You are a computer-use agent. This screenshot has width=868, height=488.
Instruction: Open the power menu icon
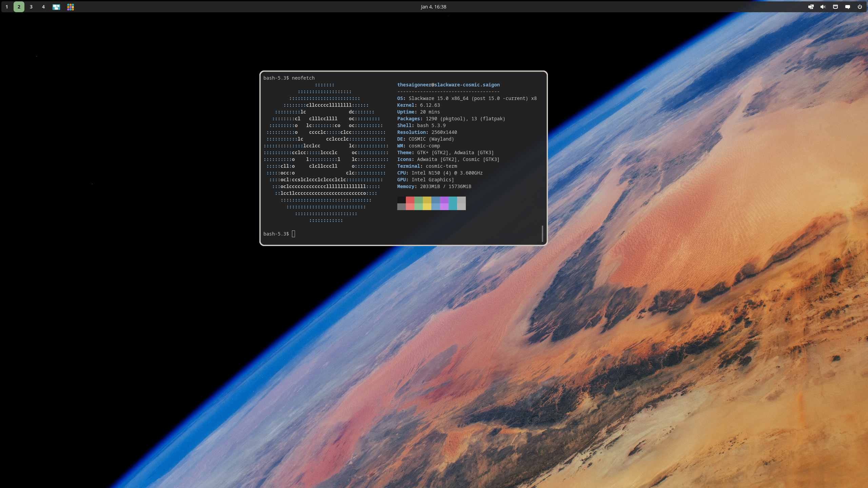(x=860, y=7)
